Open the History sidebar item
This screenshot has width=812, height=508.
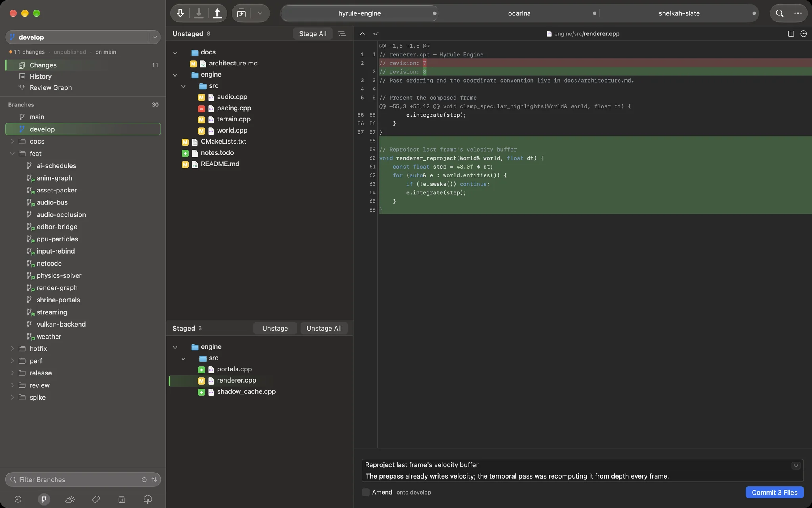[x=83, y=76]
